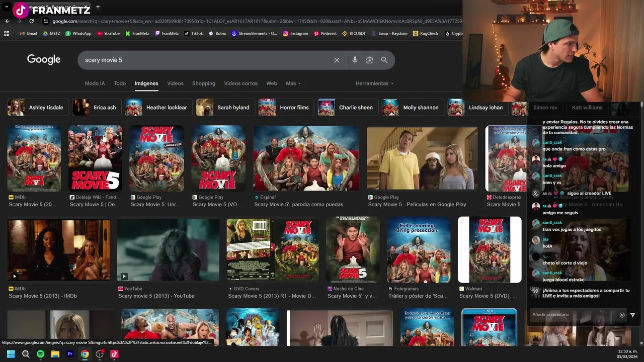Open the TikTok bookmark
The height and width of the screenshot is (362, 644).
(x=193, y=34)
